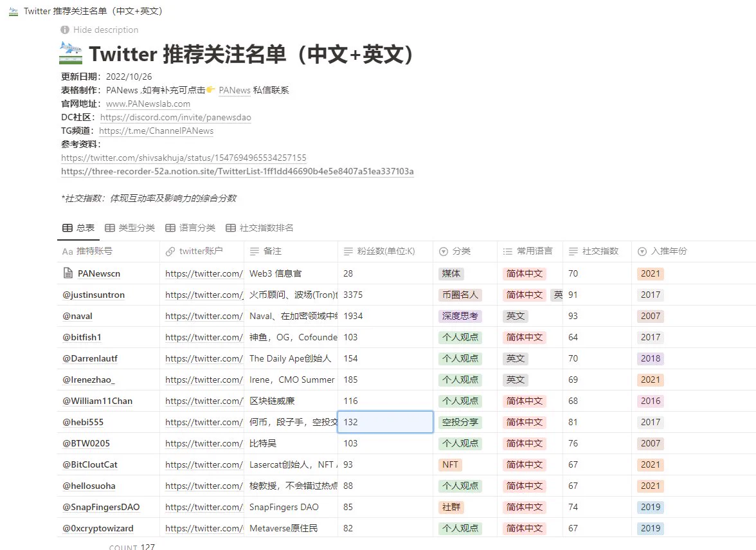Click the 币圈名人 tag in @justinsuntron row
The height and width of the screenshot is (550, 756).
pyautogui.click(x=460, y=295)
